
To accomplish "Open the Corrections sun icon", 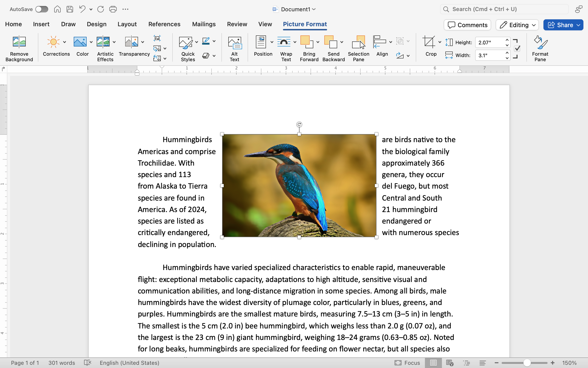I will click(54, 42).
